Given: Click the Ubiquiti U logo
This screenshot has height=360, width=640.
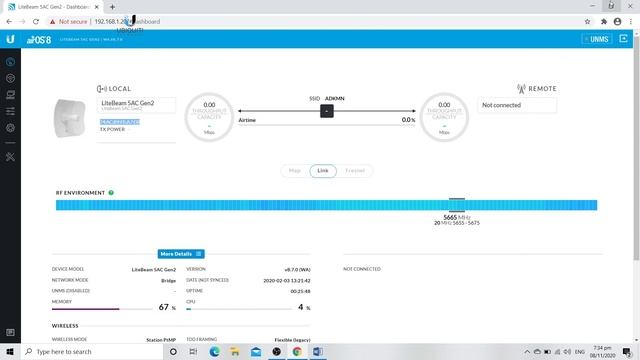Looking at the screenshot, I should click(10, 39).
